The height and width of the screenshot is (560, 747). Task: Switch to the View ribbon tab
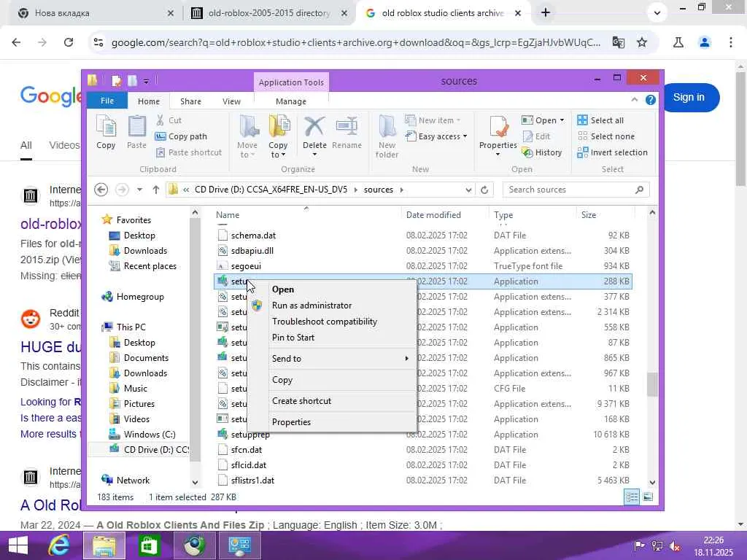(x=231, y=101)
